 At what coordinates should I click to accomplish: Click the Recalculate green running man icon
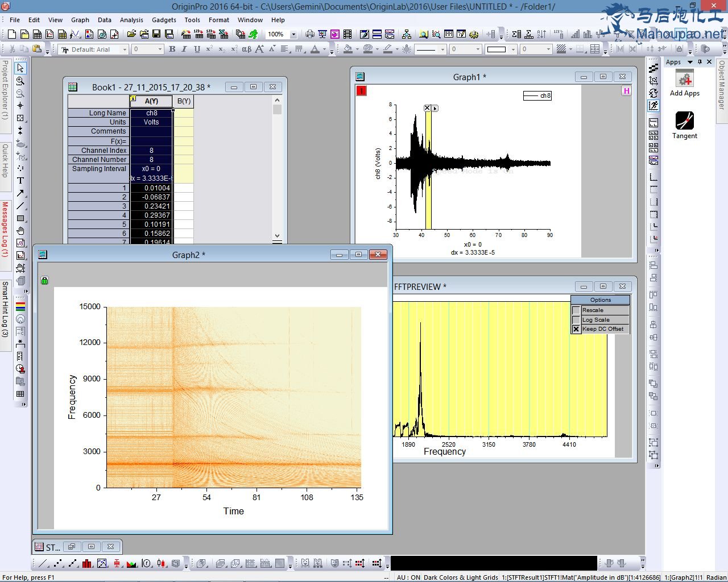(253, 35)
